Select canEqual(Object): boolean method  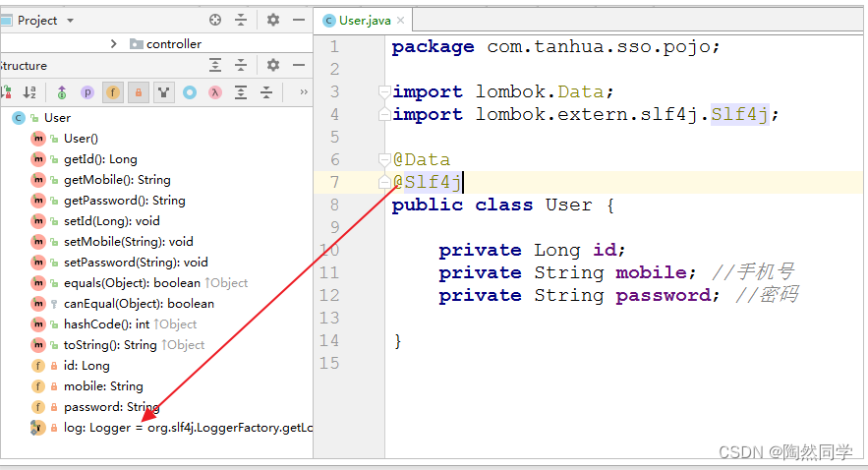[x=139, y=304]
